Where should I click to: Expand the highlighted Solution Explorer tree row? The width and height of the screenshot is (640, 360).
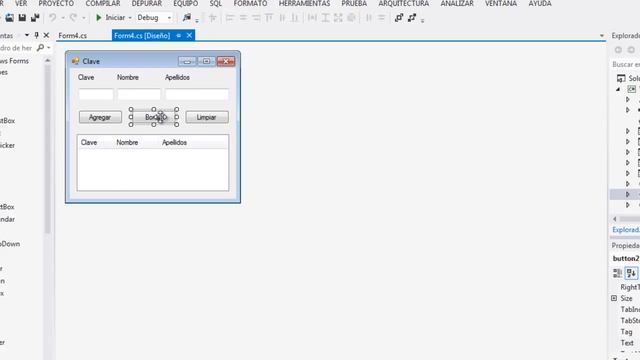pyautogui.click(x=628, y=194)
